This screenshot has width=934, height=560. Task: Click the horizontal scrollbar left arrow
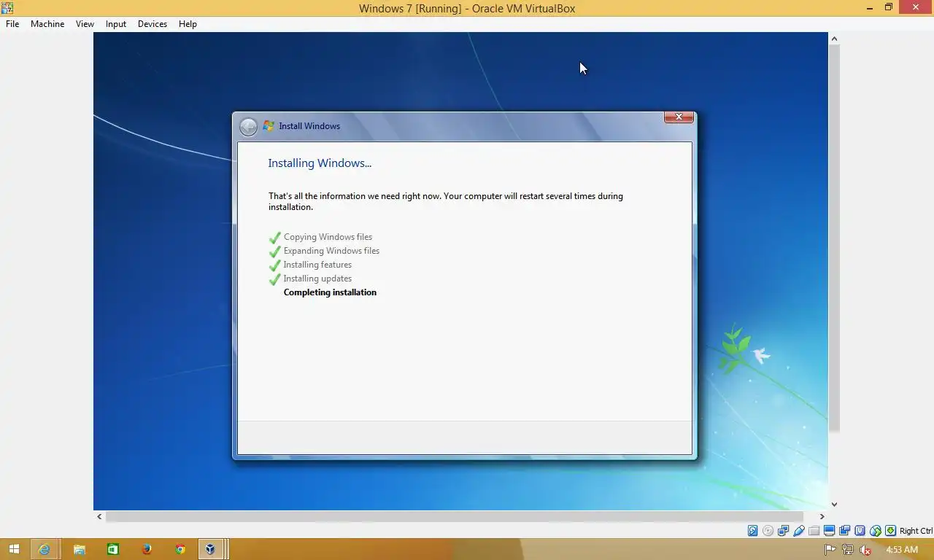pyautogui.click(x=99, y=516)
